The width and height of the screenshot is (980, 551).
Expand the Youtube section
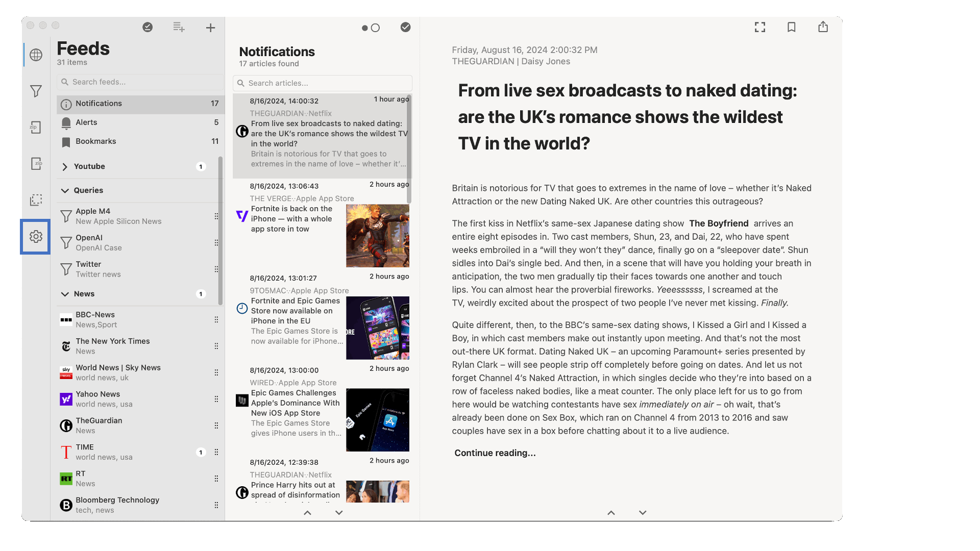click(x=65, y=166)
